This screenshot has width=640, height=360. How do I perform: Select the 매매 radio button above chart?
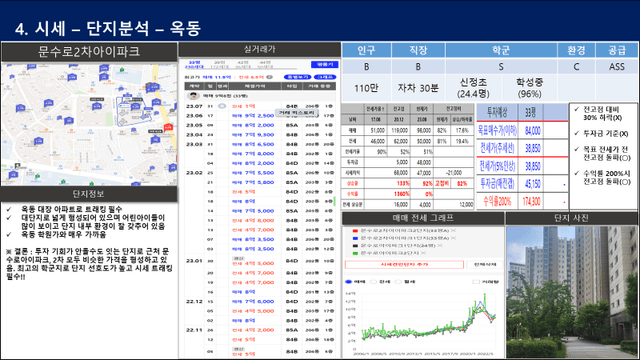(349, 282)
